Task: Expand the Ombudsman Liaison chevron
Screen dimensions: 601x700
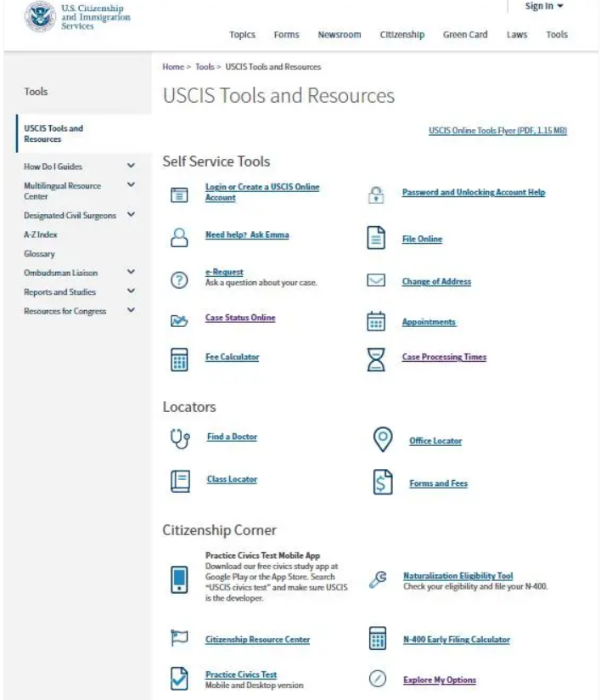Action: [x=131, y=272]
